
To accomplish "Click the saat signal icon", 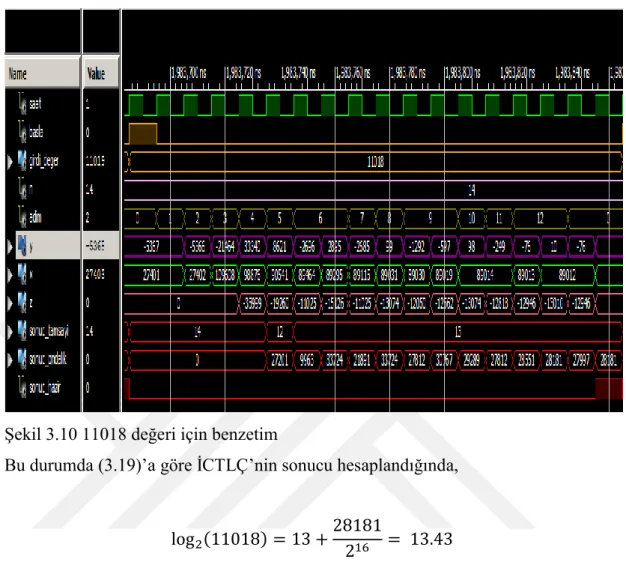I will [22, 104].
